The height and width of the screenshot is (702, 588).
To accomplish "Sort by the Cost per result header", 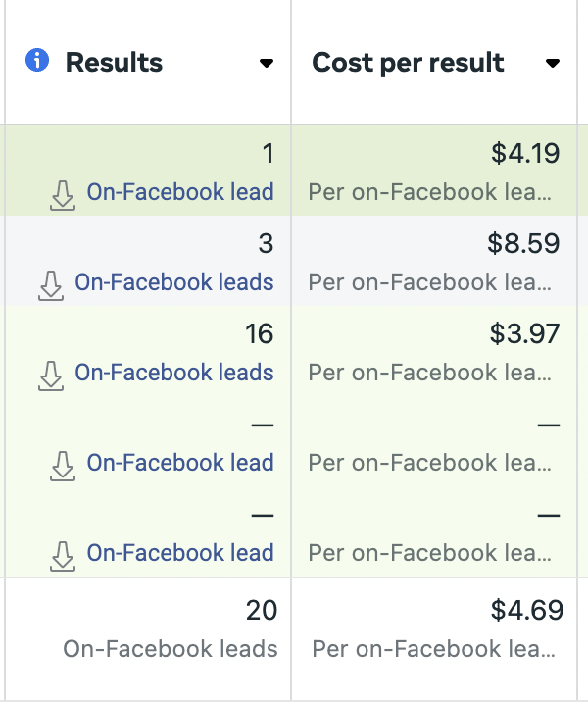I will pyautogui.click(x=408, y=63).
